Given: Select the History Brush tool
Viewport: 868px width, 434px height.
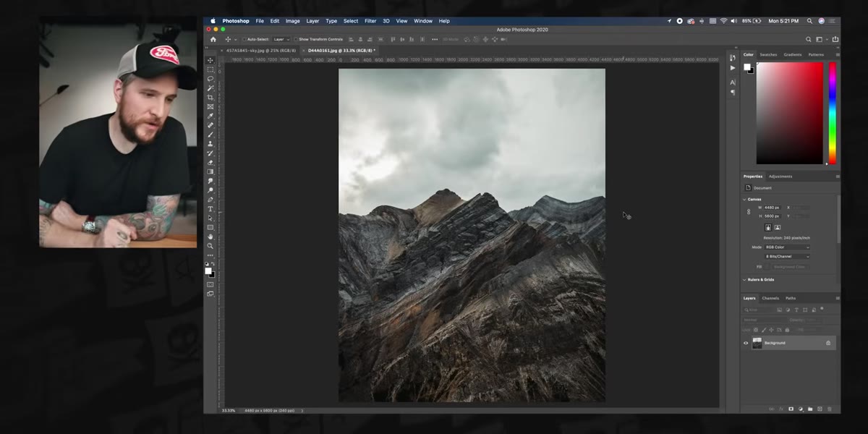Looking at the screenshot, I should point(210,153).
